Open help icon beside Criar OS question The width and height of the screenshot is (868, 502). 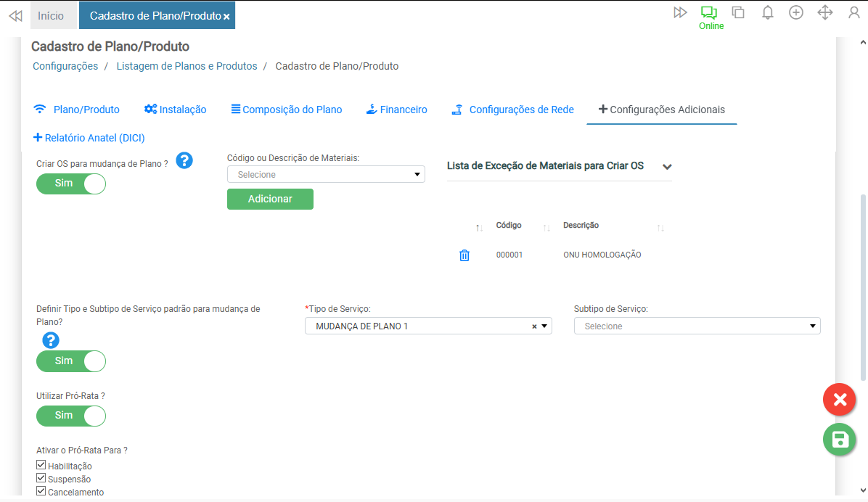(184, 161)
